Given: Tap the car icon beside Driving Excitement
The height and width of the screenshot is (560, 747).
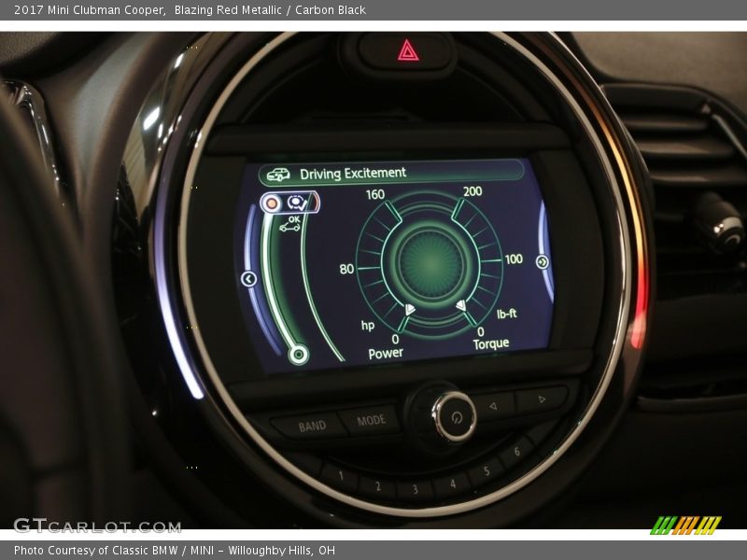Looking at the screenshot, I should click(x=278, y=175).
